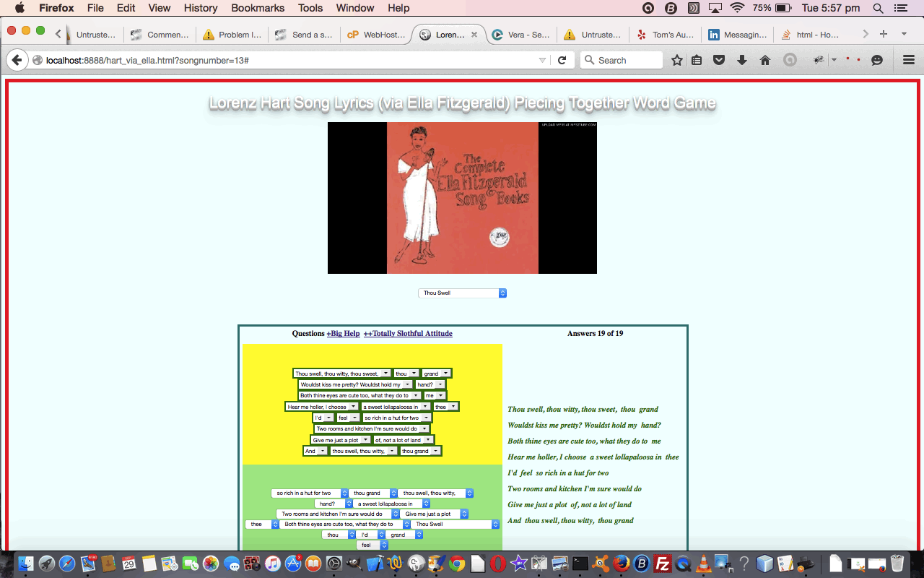
Task: Click lyric 'Two rooms and kitchen I'm sure would do' answer
Action: [575, 488]
